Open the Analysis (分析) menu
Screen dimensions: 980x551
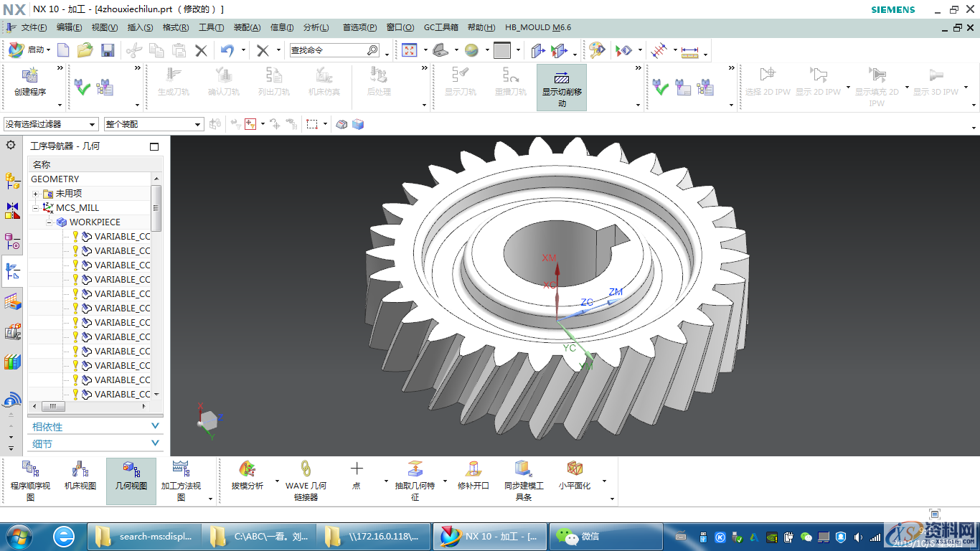pos(316,27)
